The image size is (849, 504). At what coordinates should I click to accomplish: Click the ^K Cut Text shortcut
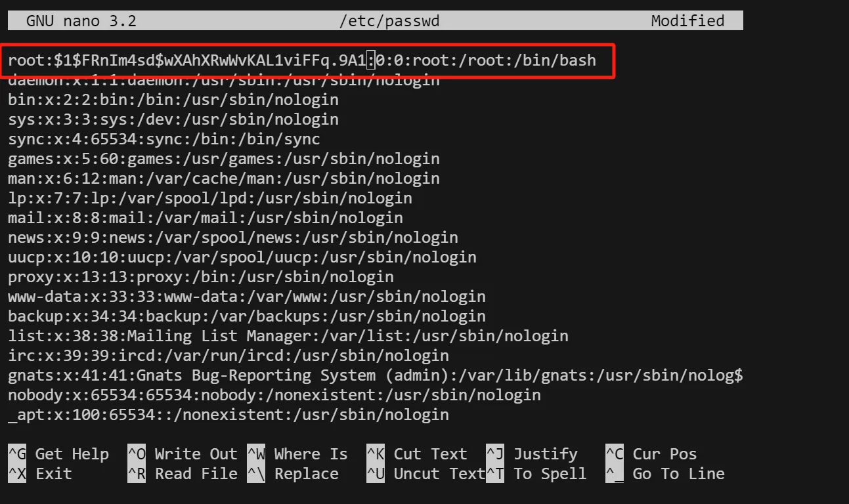point(417,454)
